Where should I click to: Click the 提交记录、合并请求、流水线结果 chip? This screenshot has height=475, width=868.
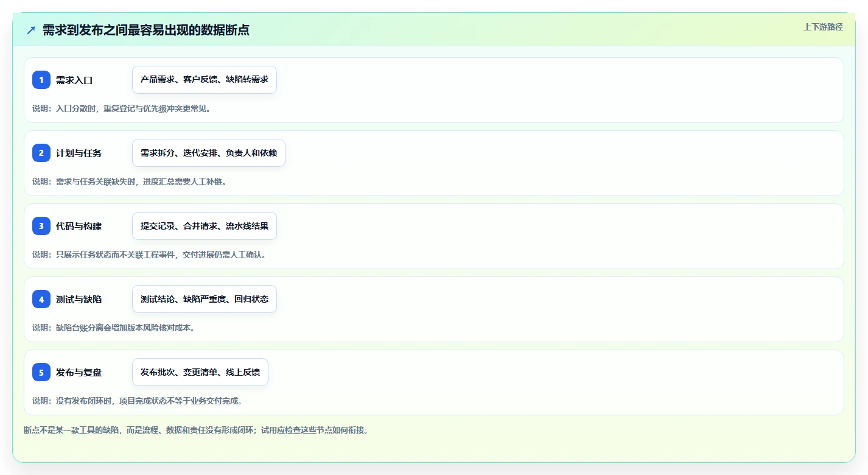click(205, 226)
